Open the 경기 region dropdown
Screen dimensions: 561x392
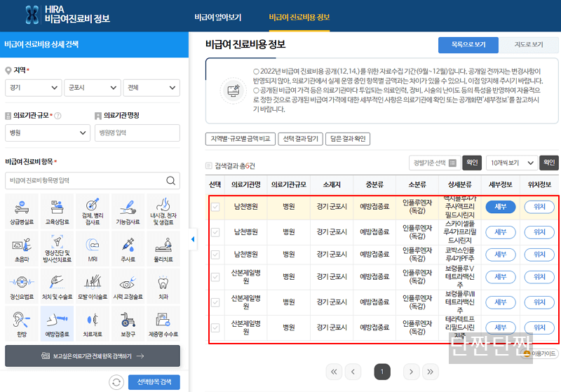coord(33,88)
